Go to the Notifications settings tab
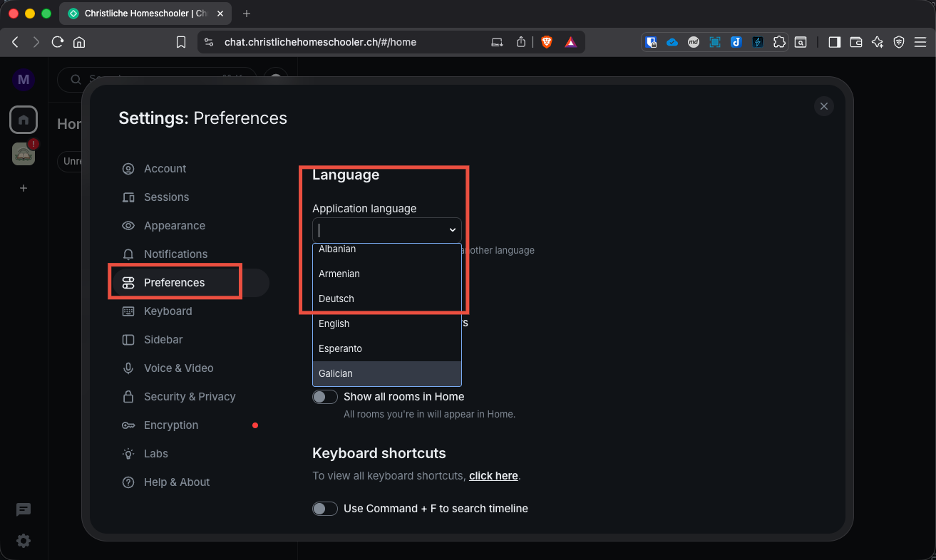This screenshot has width=936, height=560. [190, 254]
